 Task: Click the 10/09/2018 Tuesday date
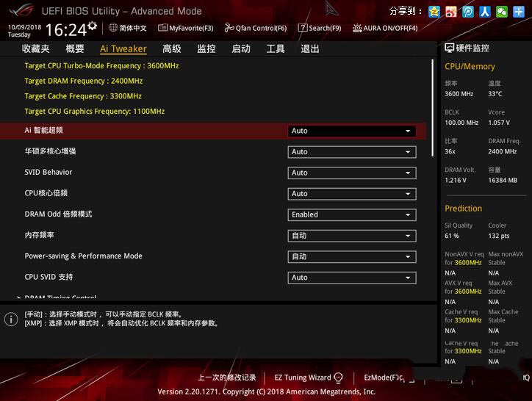(24, 31)
